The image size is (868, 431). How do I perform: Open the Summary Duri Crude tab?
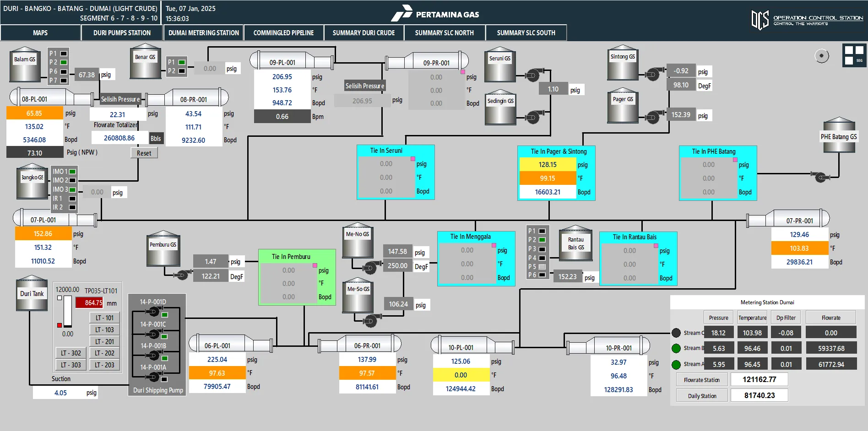coord(363,33)
